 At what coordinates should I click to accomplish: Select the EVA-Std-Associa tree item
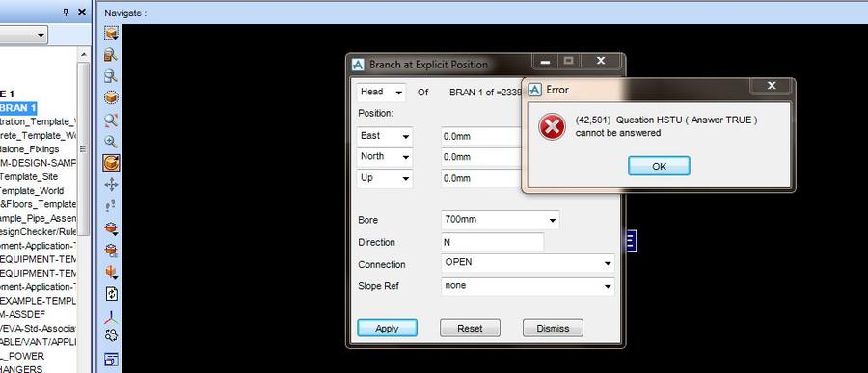39,328
